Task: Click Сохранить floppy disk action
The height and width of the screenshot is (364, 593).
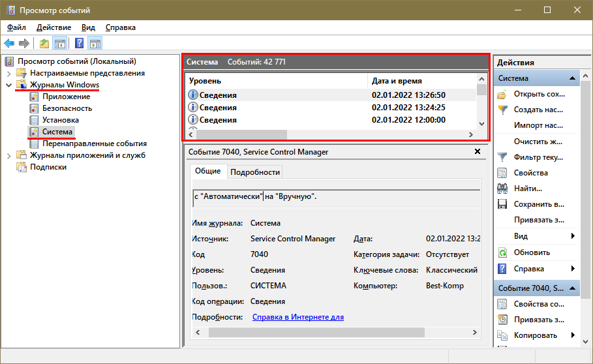Action: click(538, 204)
